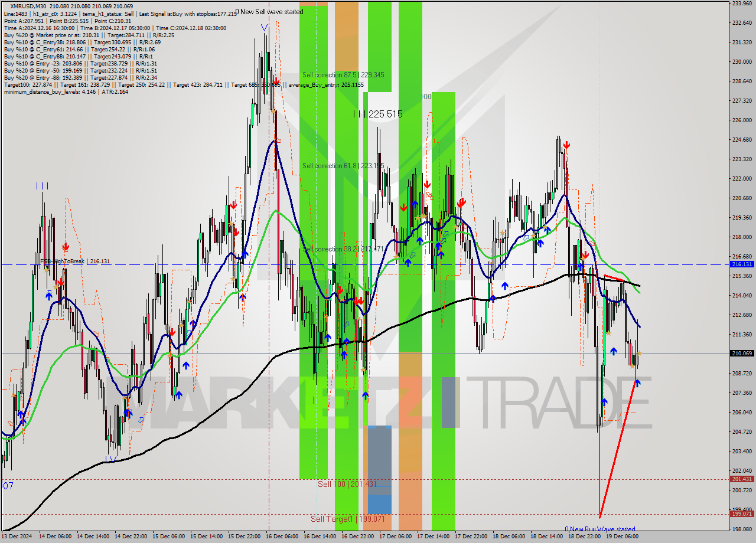The width and height of the screenshot is (756, 543).
Task: Click the 218.000 price axis value
Action: [742, 237]
